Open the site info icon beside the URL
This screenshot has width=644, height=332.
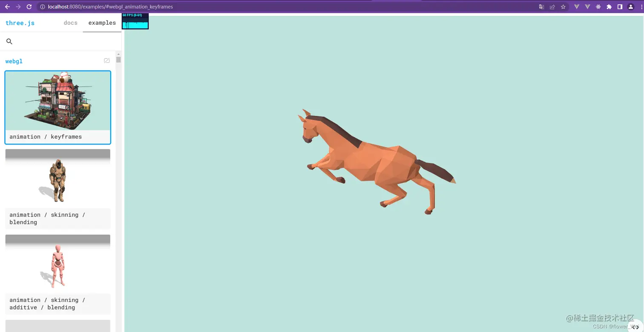tap(42, 7)
